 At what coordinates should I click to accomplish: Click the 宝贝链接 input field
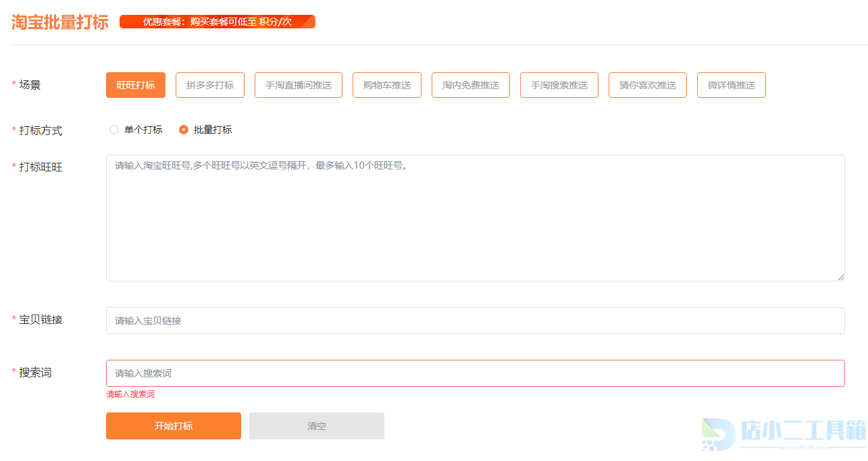476,321
